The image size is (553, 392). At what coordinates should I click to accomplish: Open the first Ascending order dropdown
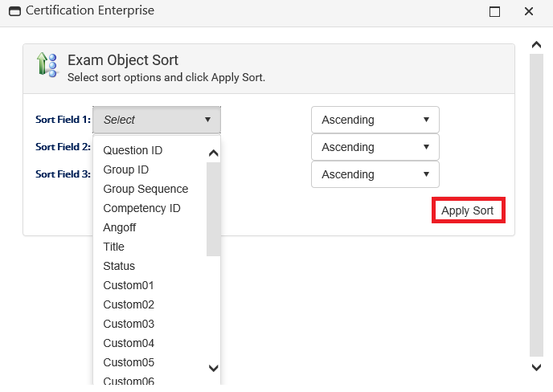tap(375, 120)
